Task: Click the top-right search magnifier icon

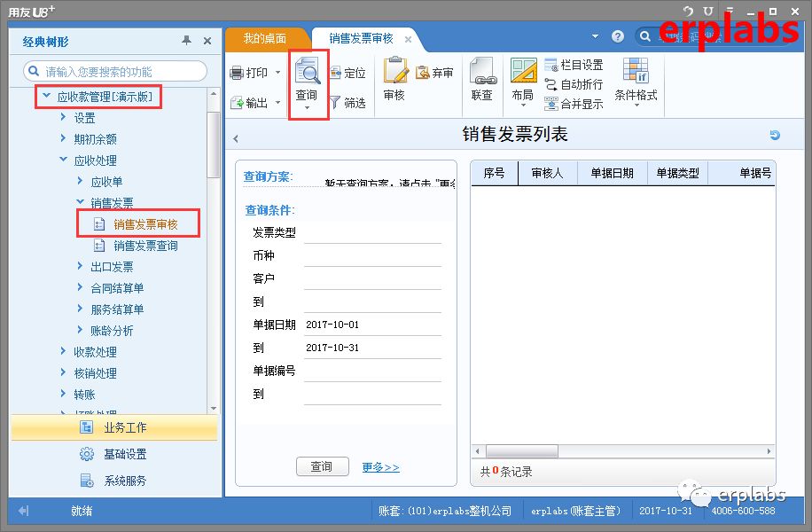Action: pos(644,36)
